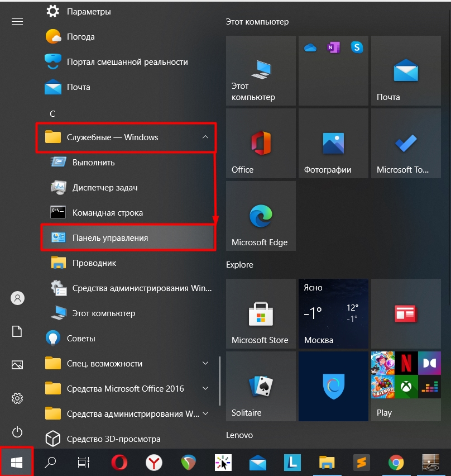
Task: Open Почта in the app list
Action: [126, 87]
